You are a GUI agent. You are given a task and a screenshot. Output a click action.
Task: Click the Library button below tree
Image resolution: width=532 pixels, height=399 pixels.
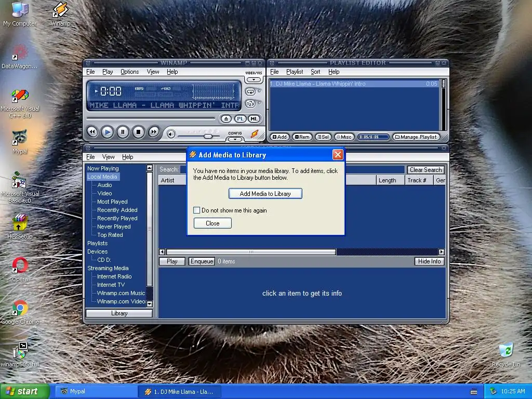point(119,313)
